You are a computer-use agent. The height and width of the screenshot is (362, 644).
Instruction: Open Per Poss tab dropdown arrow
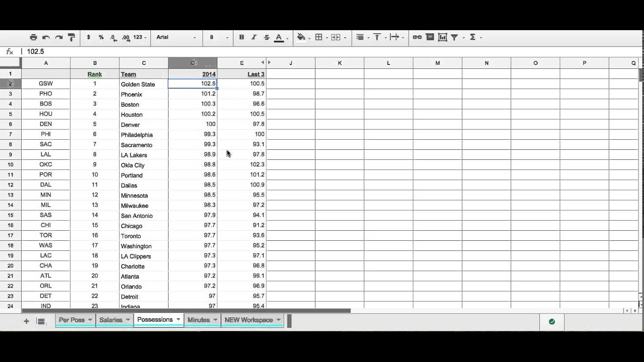[90, 320]
